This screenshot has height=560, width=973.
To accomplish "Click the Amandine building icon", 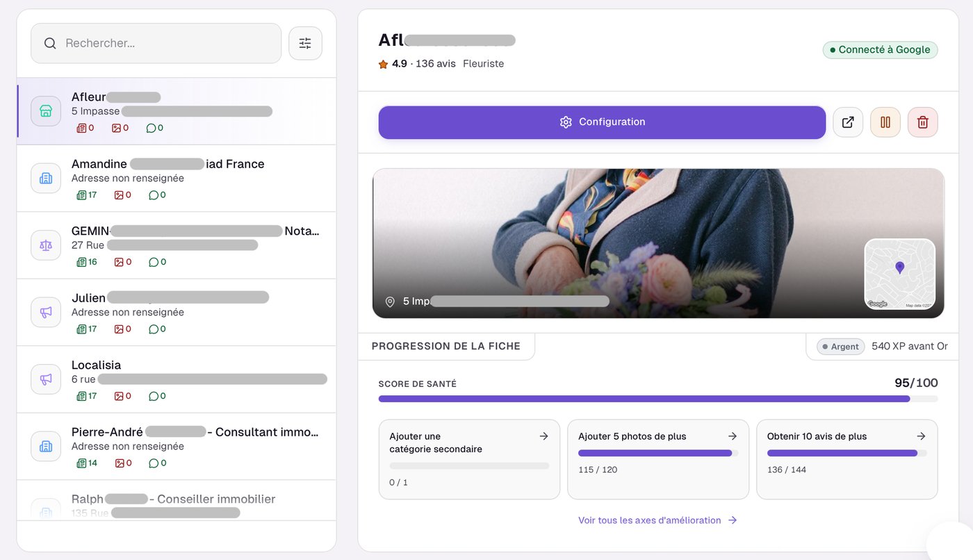I will click(x=46, y=178).
